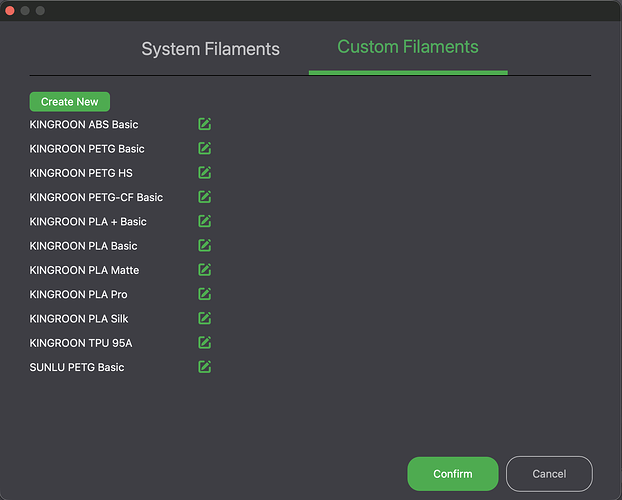The width and height of the screenshot is (622, 500).
Task: Select the KINGROON PLA Pro label
Action: coord(79,294)
